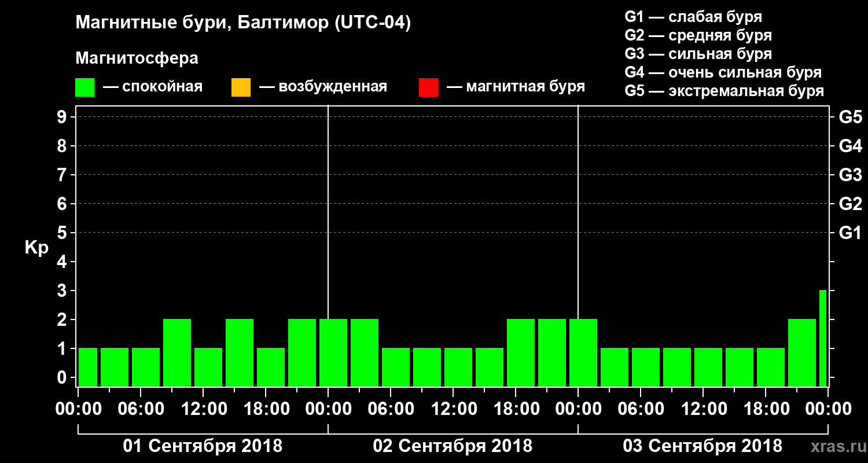Click the 'G3 — сильная буря' legend line
This screenshot has height=463, width=868.
(x=698, y=54)
